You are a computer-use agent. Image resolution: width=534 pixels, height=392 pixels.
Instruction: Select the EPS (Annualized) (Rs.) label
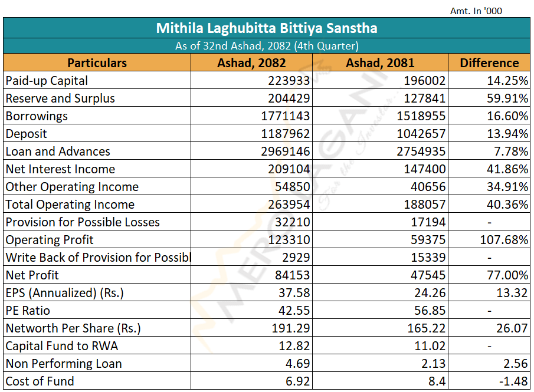[65, 294]
